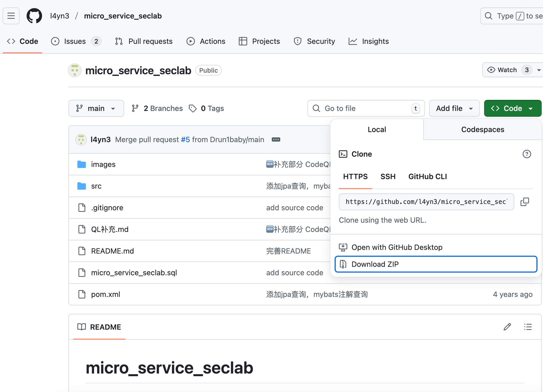Click the Download ZIP archive icon
Screen dimensions: 543x392
tap(343, 264)
